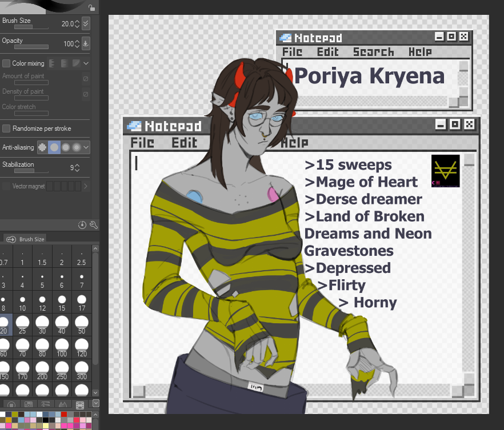Click the Opacity value 100
Viewport: 504px width, 430px height.
[69, 43]
